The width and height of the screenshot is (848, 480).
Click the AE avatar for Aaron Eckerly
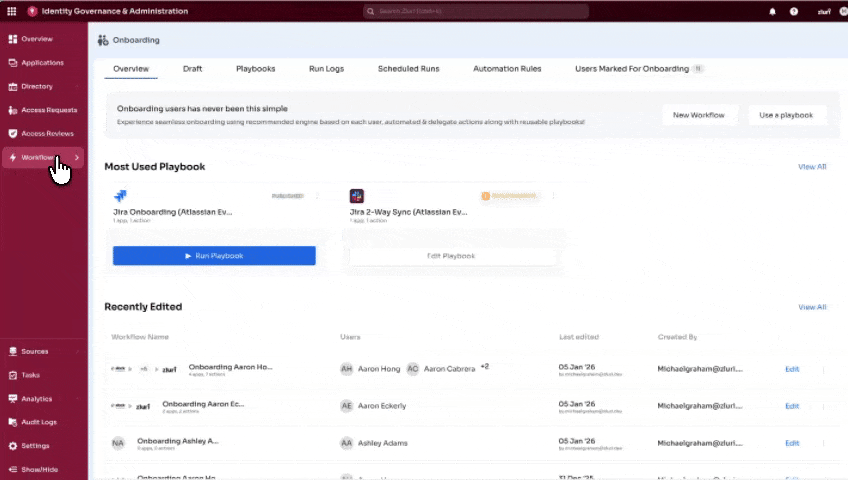pyautogui.click(x=346, y=406)
